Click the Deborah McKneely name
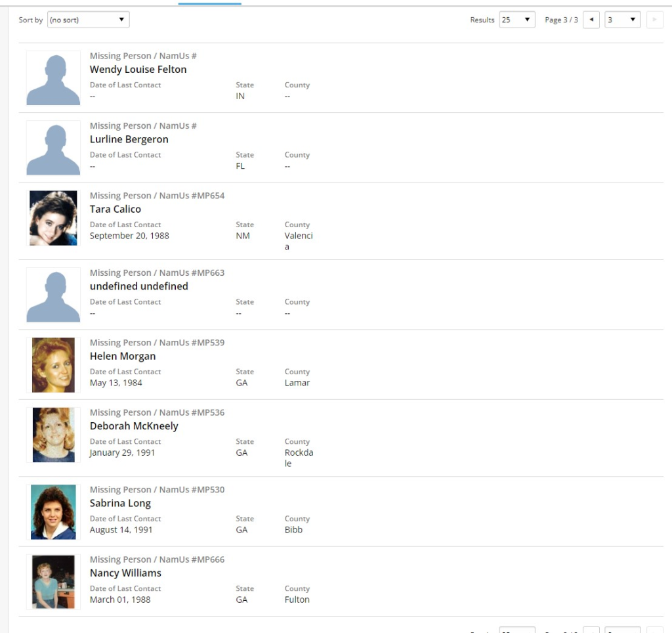The height and width of the screenshot is (633, 672). coord(134,426)
